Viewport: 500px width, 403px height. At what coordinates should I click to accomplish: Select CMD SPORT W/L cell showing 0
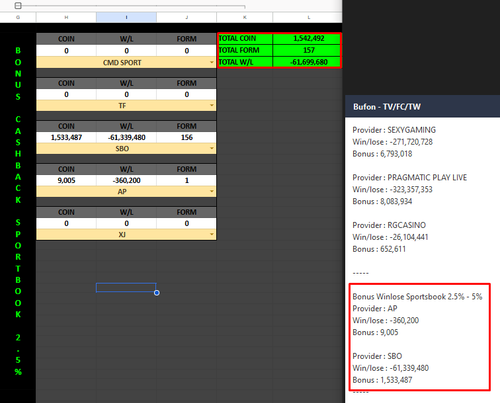[x=126, y=51]
